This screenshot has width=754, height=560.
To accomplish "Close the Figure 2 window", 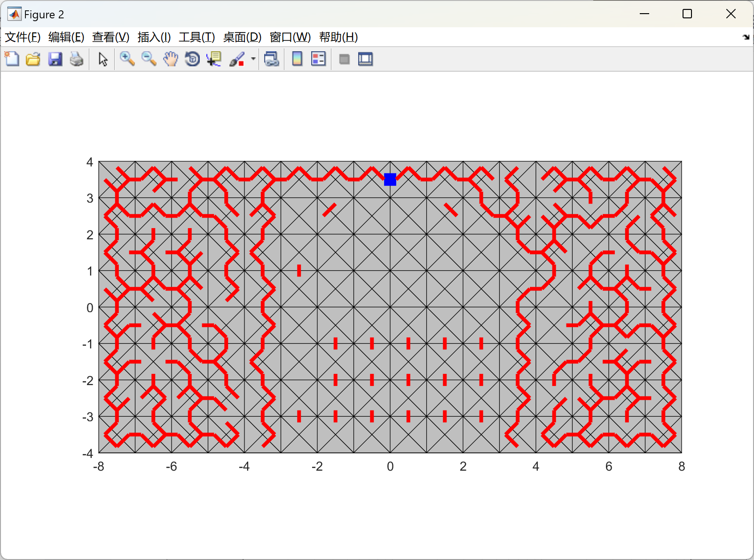I will (730, 14).
